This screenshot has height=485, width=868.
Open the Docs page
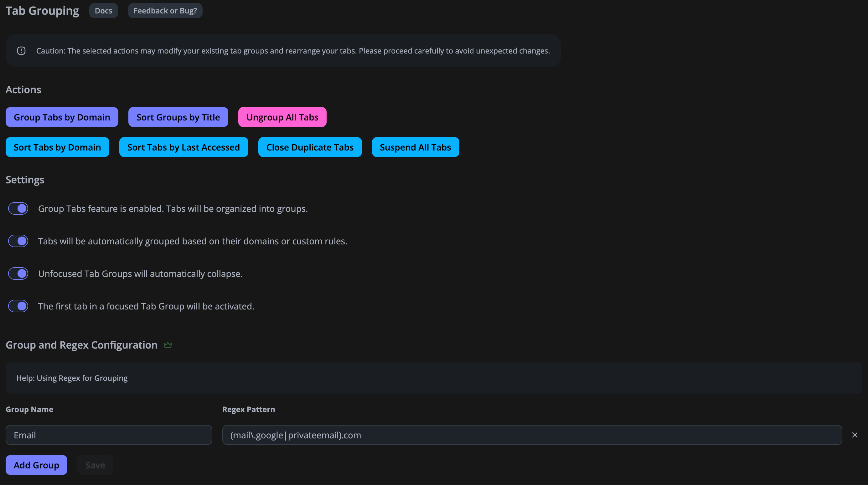point(103,10)
